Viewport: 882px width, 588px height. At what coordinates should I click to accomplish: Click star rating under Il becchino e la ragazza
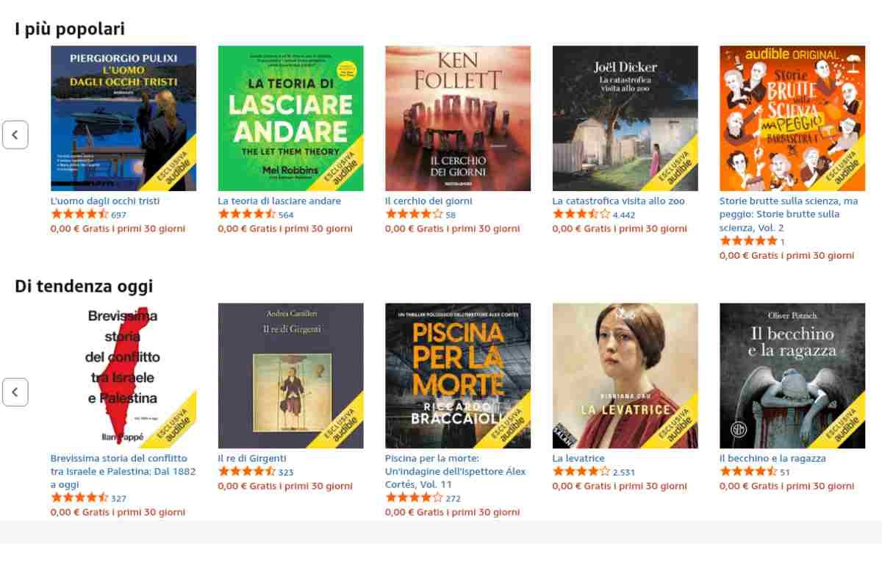(x=748, y=471)
